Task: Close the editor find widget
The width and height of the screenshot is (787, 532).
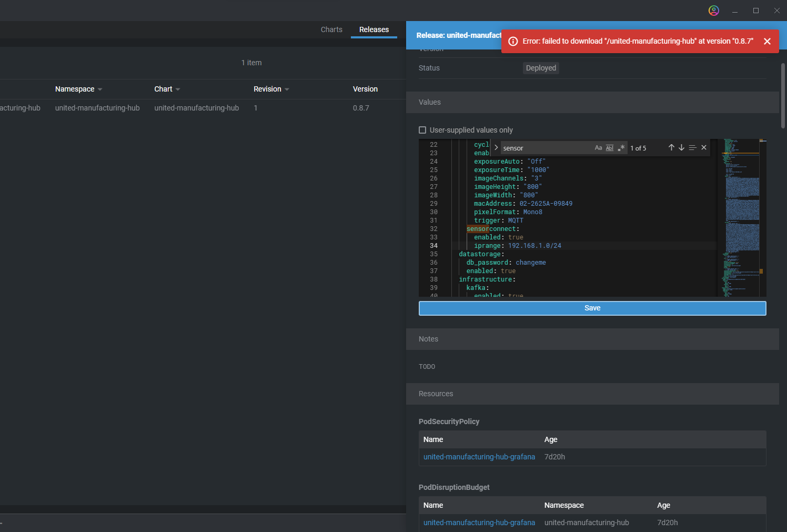Action: click(x=704, y=148)
